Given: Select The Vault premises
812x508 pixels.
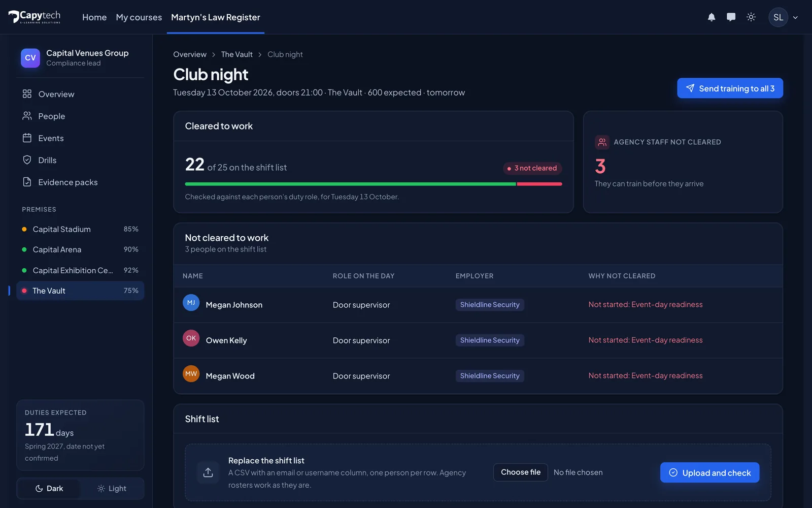Looking at the screenshot, I should [80, 291].
